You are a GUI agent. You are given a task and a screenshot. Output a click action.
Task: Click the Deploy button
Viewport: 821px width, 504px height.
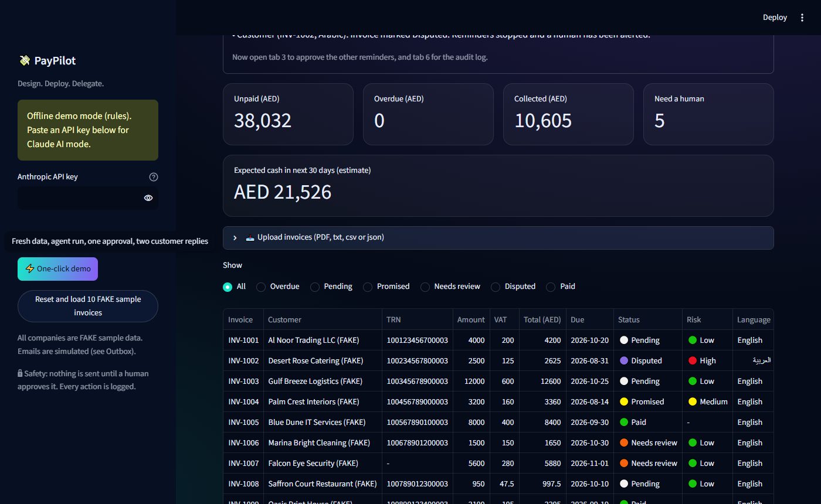pyautogui.click(x=775, y=18)
